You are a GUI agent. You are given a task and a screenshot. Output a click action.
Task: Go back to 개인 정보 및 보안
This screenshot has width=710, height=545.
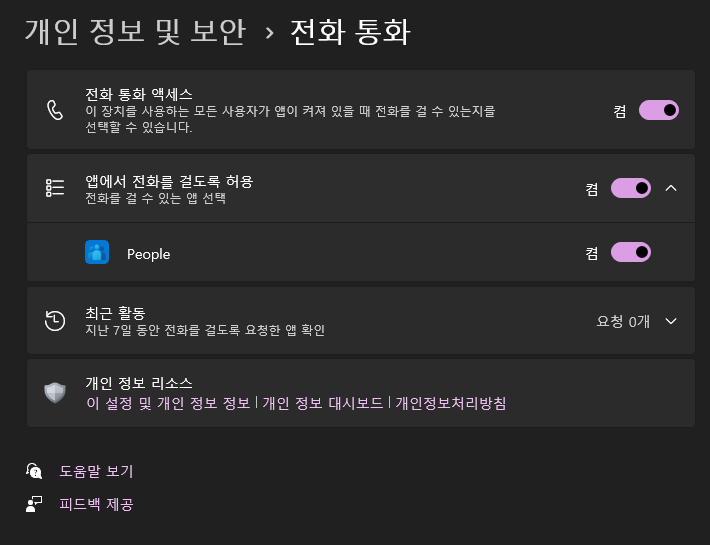point(135,32)
